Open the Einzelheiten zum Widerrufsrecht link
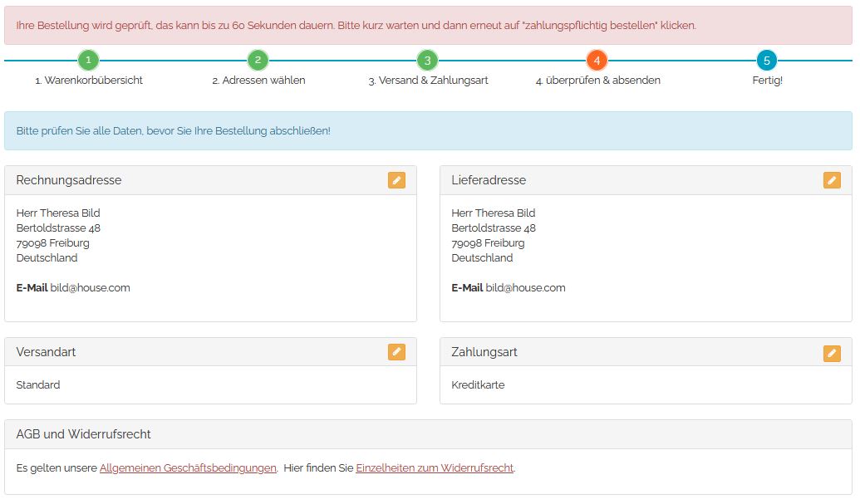Image resolution: width=860 pixels, height=504 pixels. 435,468
